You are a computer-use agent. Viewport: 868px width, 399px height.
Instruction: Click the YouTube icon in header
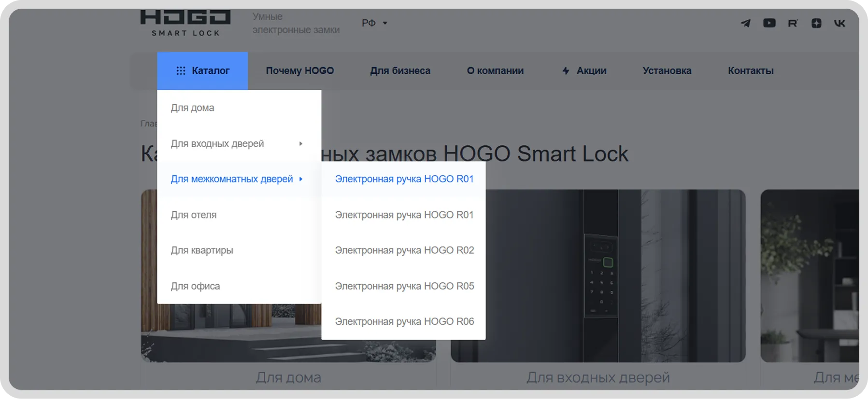769,23
